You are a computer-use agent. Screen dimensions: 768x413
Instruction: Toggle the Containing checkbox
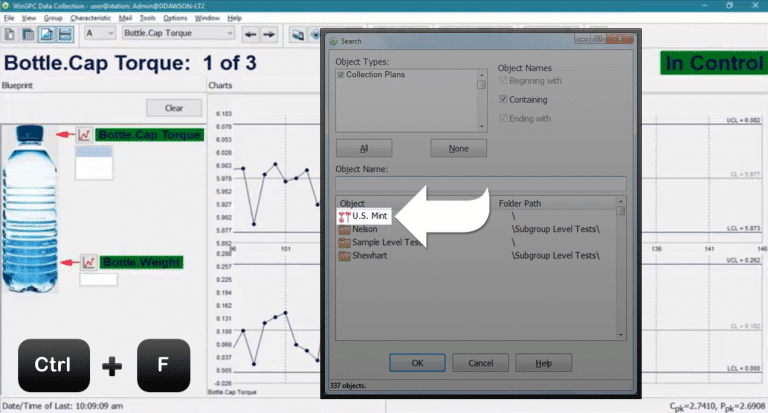tap(505, 100)
